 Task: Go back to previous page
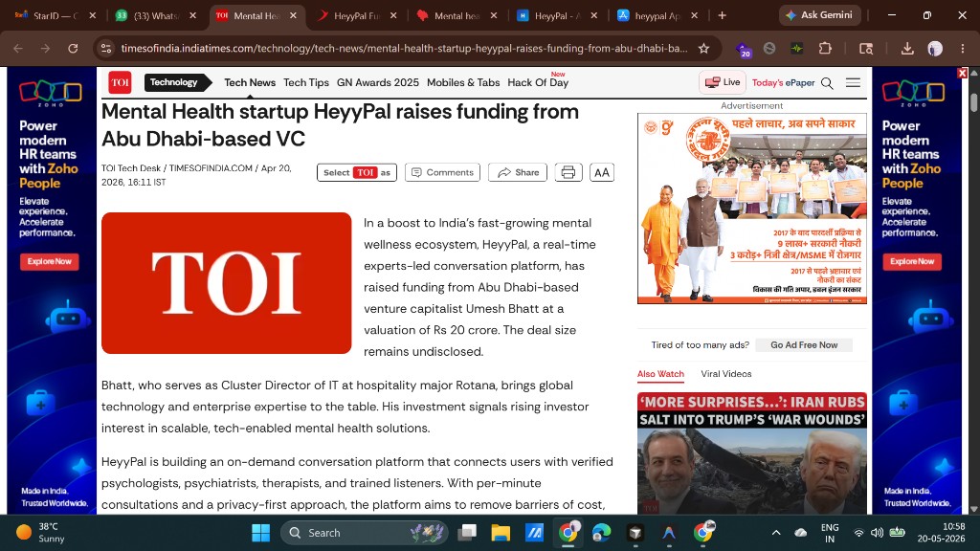(x=18, y=49)
